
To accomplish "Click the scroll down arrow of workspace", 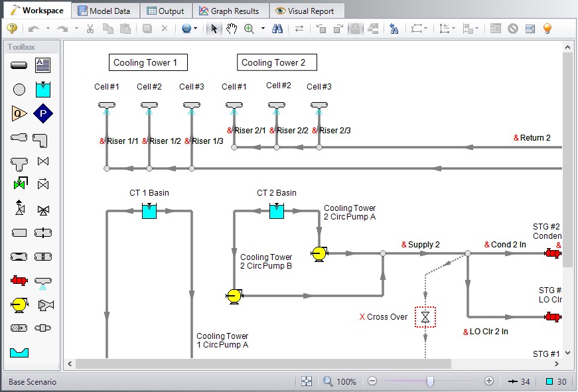I will [x=567, y=353].
